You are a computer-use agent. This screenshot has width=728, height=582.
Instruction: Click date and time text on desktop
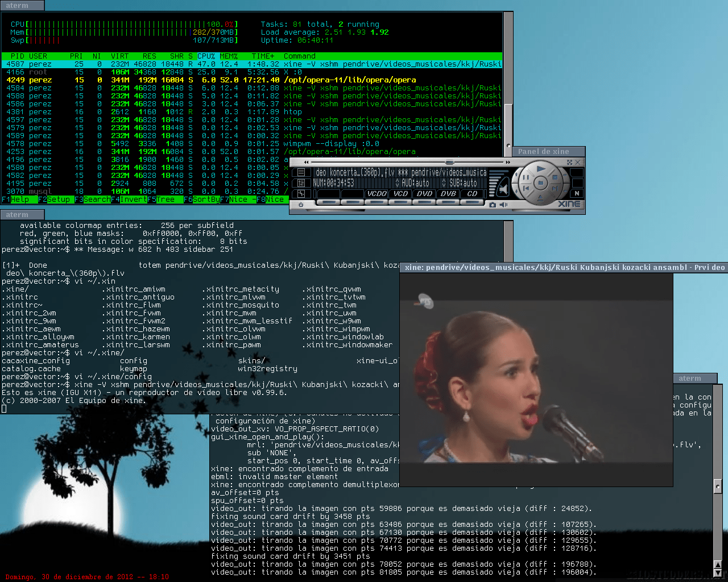pos(86,577)
